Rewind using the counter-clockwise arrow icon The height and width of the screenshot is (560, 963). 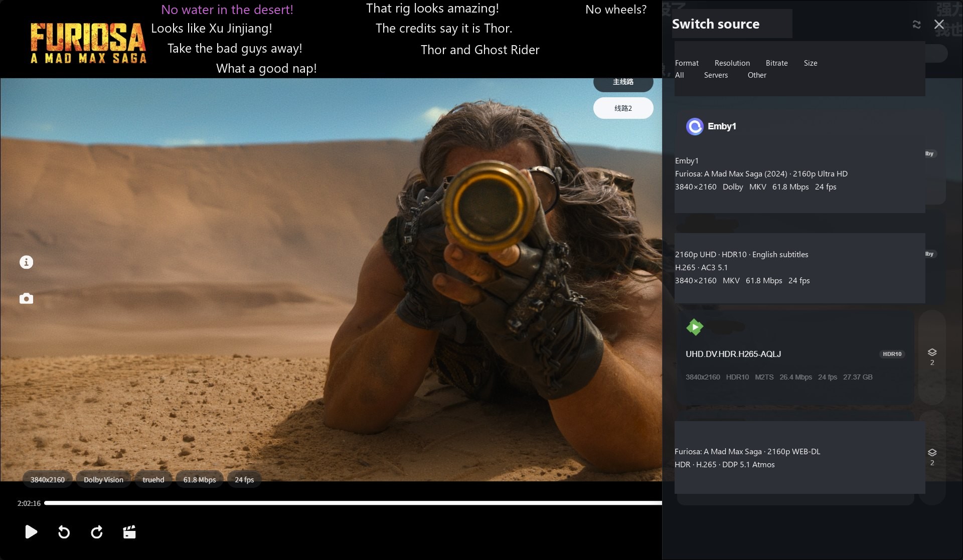tap(64, 532)
